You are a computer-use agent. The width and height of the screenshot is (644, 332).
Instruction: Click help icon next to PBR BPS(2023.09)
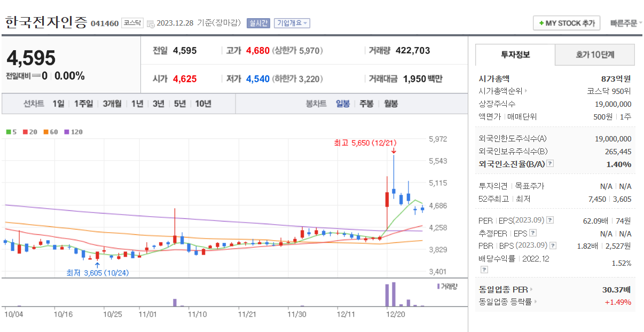coord(553,246)
